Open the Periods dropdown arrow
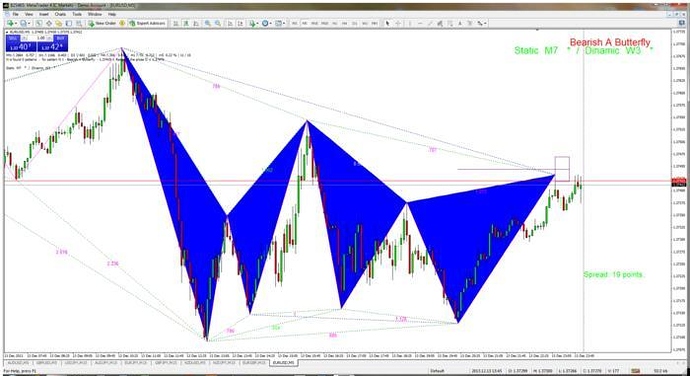 click(x=271, y=23)
